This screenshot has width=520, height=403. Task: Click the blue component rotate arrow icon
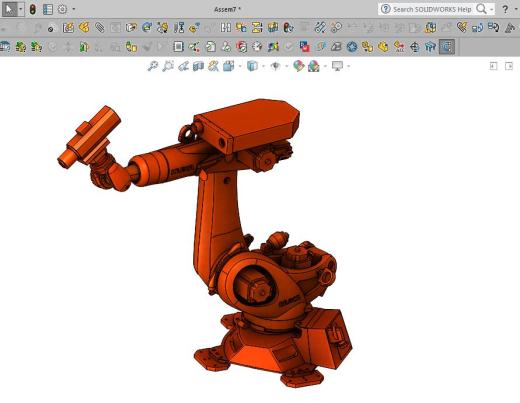(478, 27)
